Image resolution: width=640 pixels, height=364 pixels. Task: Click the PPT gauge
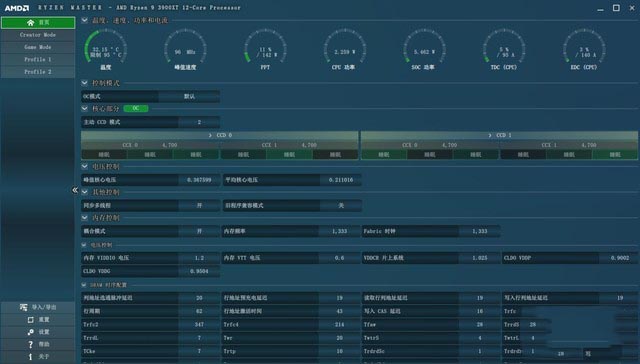click(265, 50)
